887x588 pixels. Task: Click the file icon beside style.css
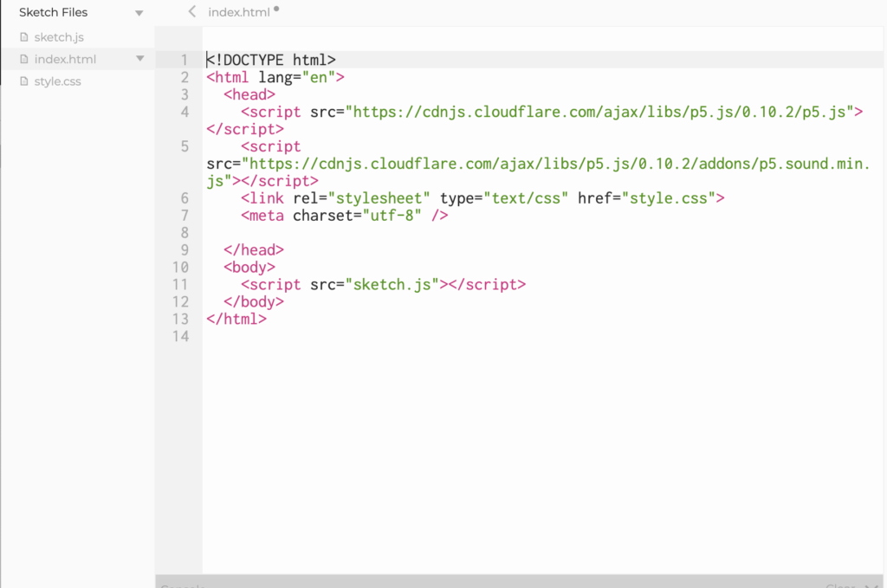(23, 81)
